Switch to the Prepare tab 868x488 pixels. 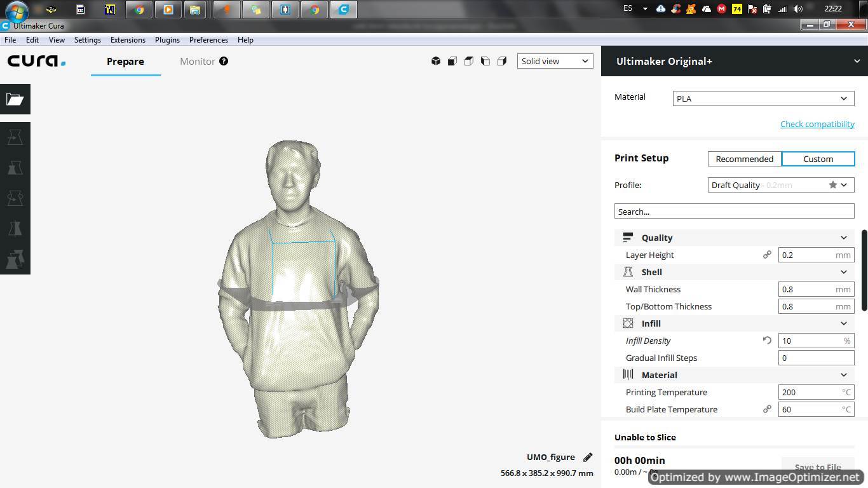[x=125, y=62]
